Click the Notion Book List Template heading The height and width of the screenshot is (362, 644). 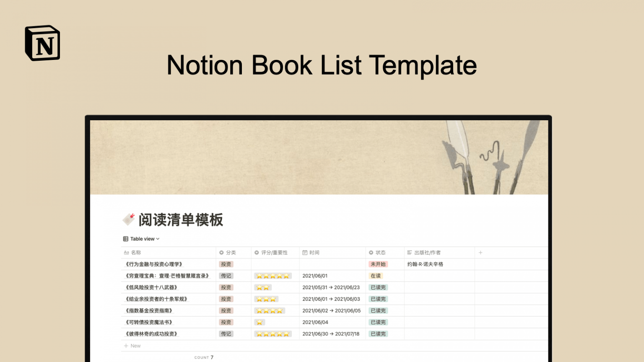point(322,65)
